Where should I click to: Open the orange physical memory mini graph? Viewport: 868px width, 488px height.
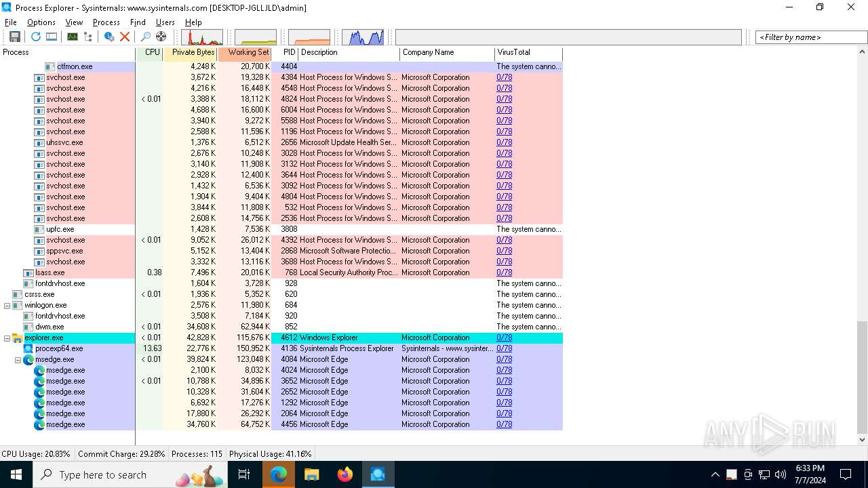(309, 37)
